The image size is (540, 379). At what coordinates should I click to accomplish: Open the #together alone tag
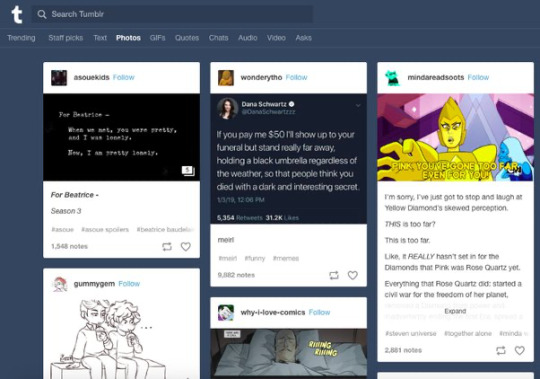tap(468, 334)
